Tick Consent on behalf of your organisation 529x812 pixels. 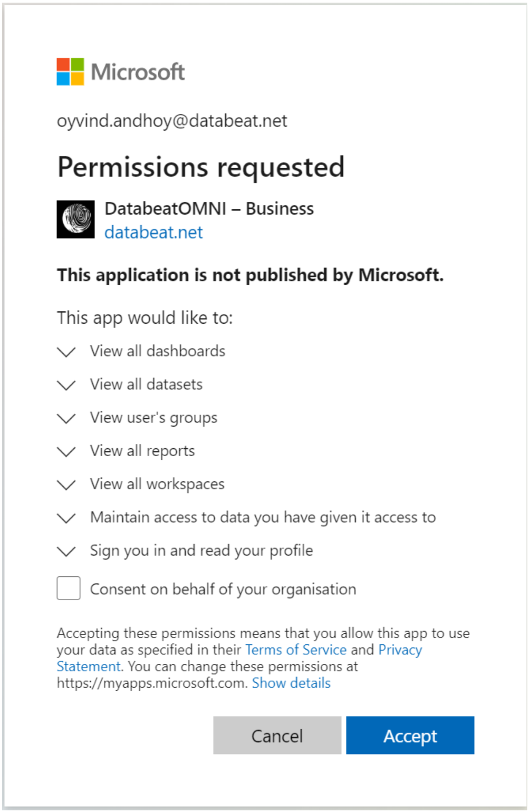tap(69, 588)
